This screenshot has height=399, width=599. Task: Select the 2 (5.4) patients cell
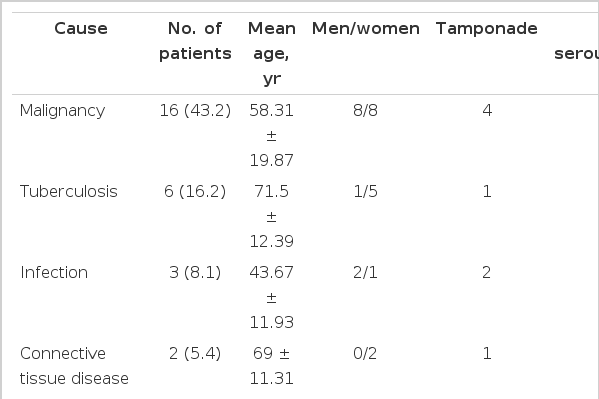pyautogui.click(x=195, y=354)
